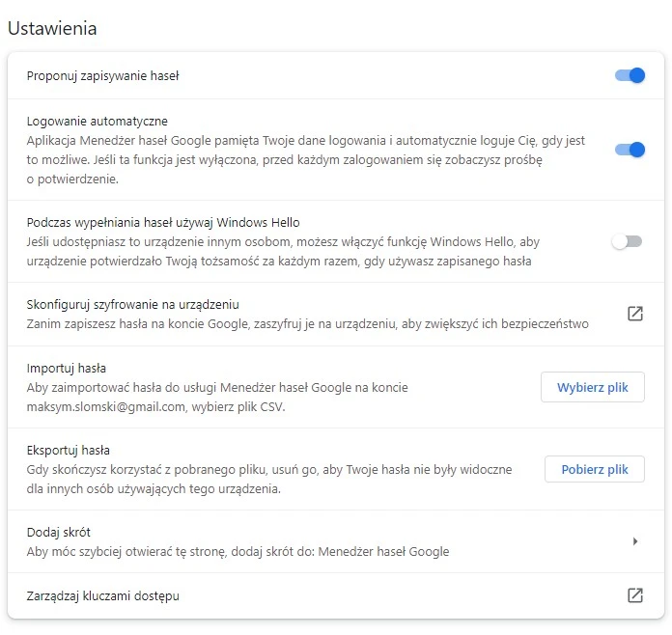The width and height of the screenshot is (672, 635).
Task: Open the 'Zarządzaj kluczami dostępu' row title
Action: tap(102, 595)
